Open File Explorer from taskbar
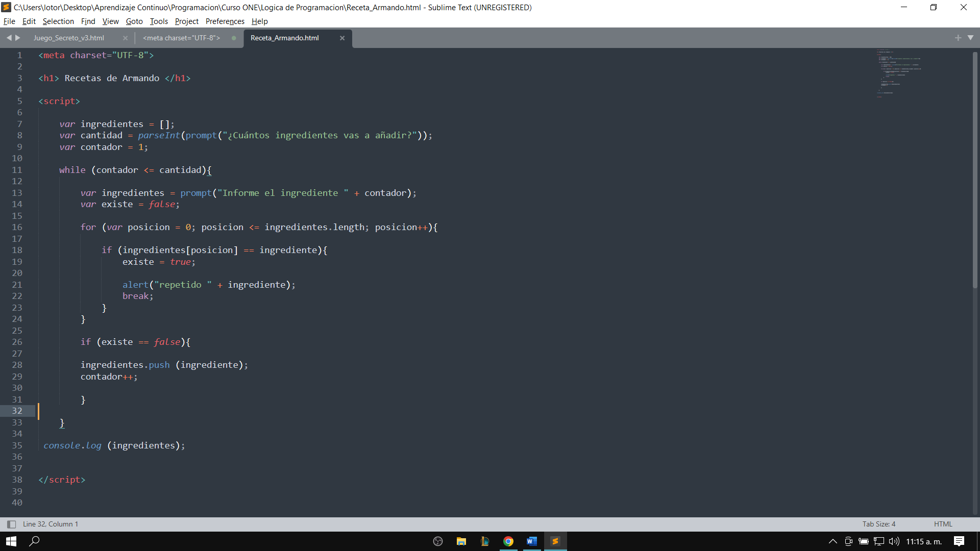Viewport: 980px width, 551px height. tap(461, 541)
